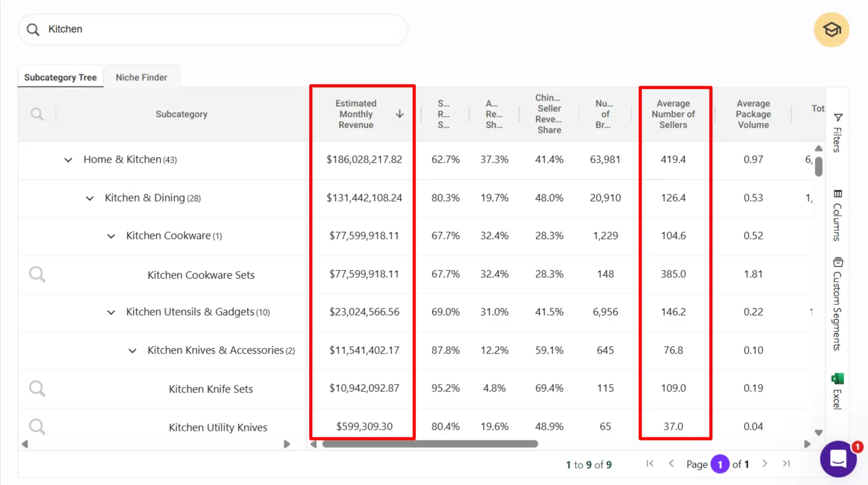Click the search magnifier beside Kitchen Utility Knives
The image size is (868, 485).
click(x=36, y=427)
